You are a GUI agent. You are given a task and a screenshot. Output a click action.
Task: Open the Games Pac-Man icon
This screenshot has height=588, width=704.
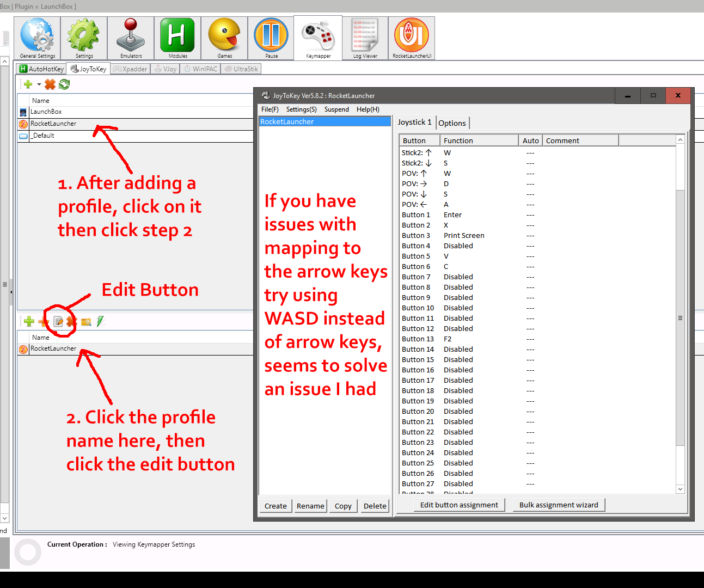click(224, 38)
